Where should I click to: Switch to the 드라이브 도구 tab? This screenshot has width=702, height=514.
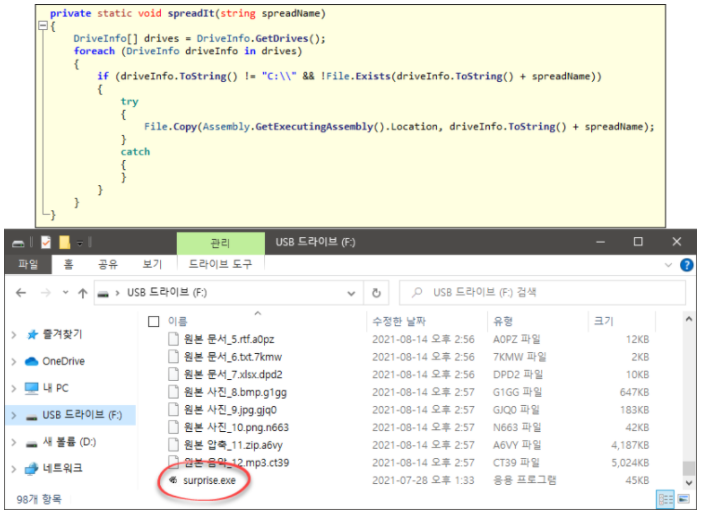click(220, 264)
